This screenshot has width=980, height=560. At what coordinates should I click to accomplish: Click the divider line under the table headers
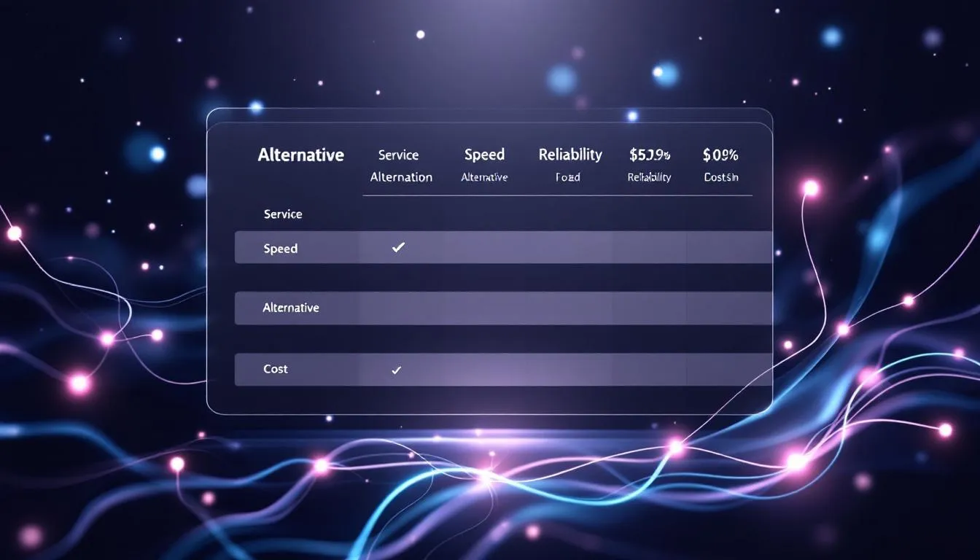(x=558, y=194)
